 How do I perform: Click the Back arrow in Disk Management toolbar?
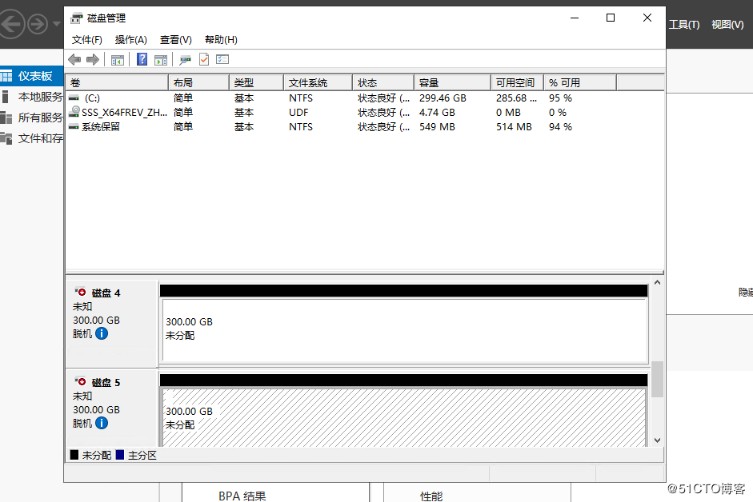pos(74,60)
